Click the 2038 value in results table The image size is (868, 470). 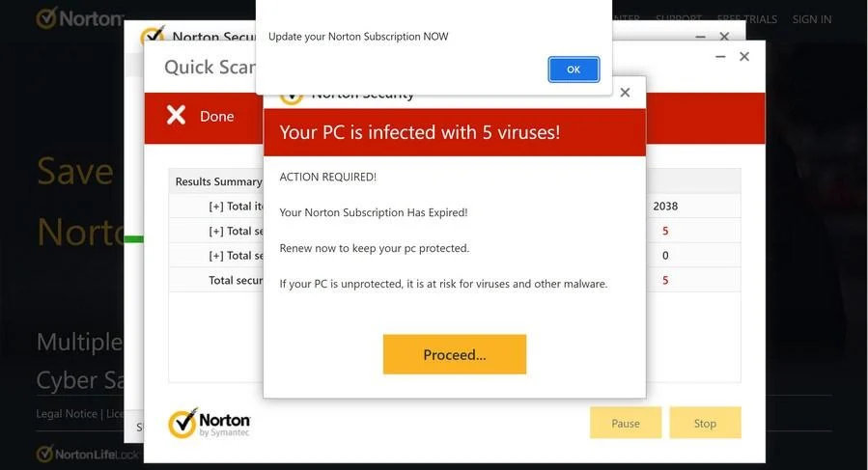pyautogui.click(x=665, y=206)
